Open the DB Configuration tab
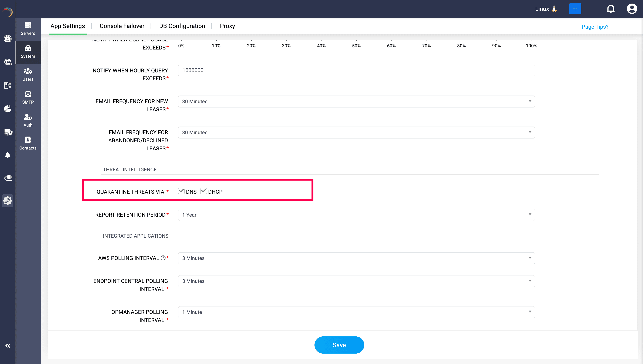The height and width of the screenshot is (364, 643). point(182,26)
